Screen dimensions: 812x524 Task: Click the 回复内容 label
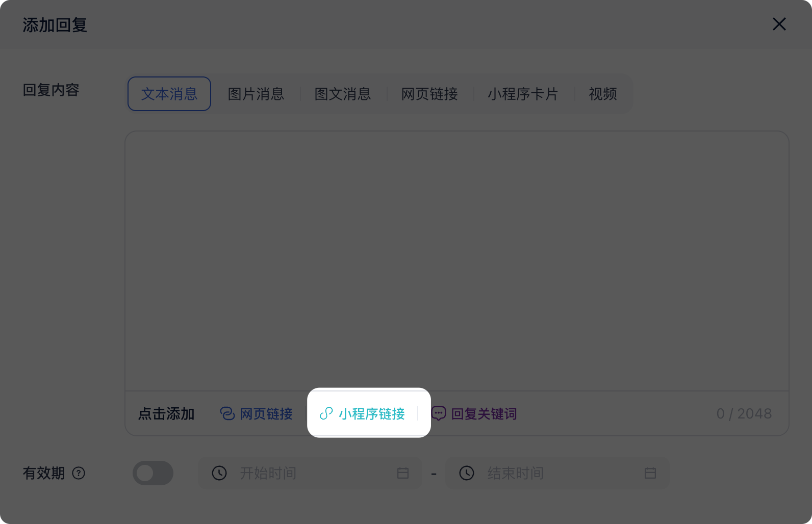tap(51, 90)
